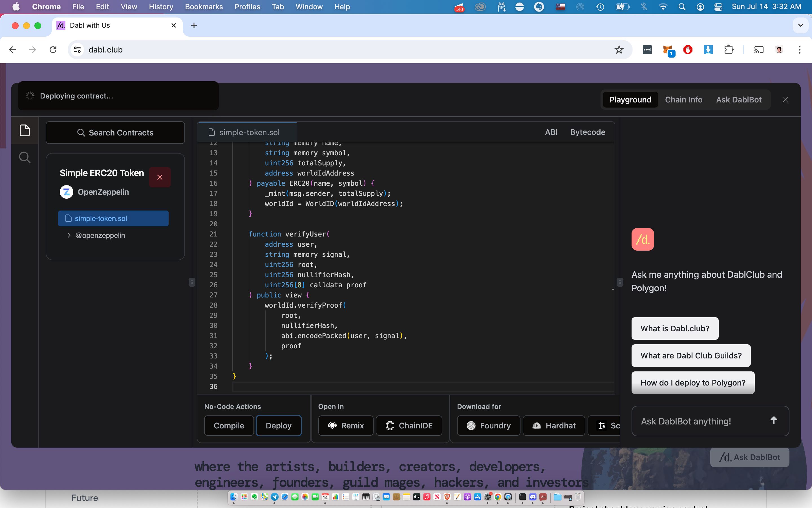Open the History menu
Screen dimensions: 812x508
pyautogui.click(x=161, y=7)
